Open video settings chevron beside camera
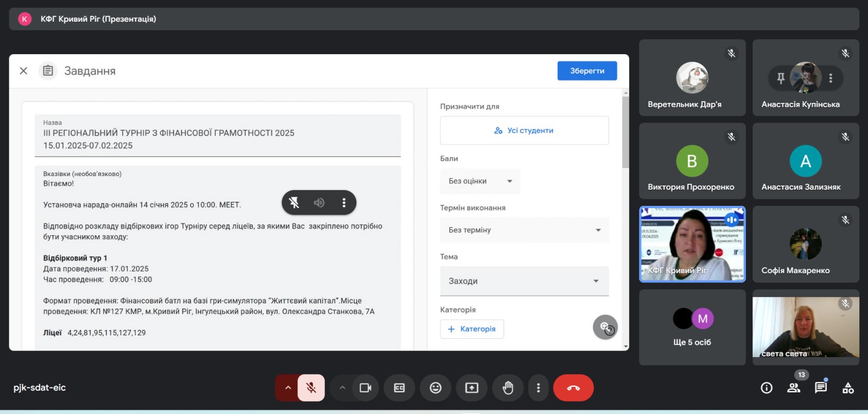 342,388
